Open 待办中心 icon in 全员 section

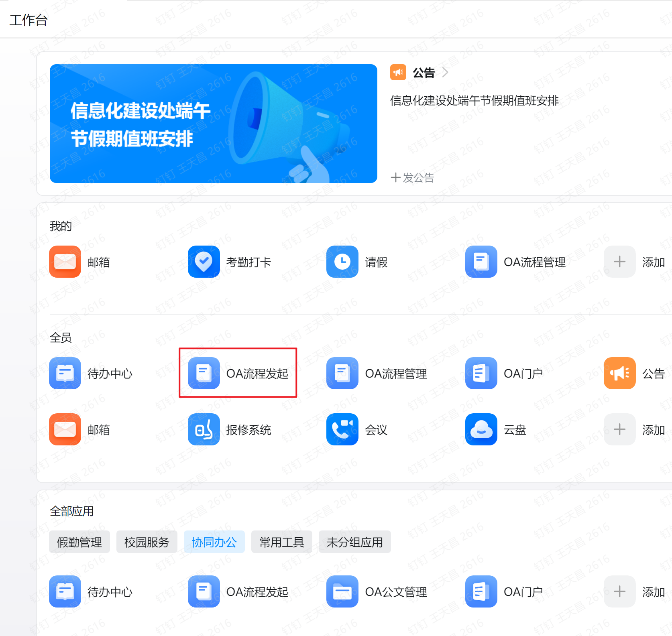[x=65, y=373]
